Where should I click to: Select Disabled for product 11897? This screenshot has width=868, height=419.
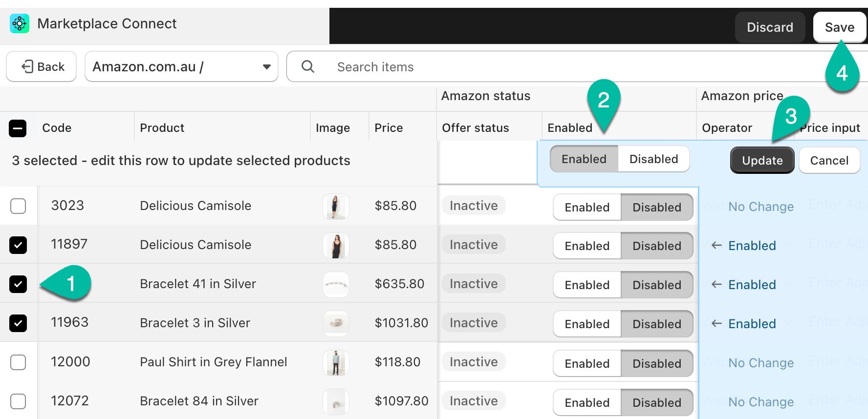(657, 246)
